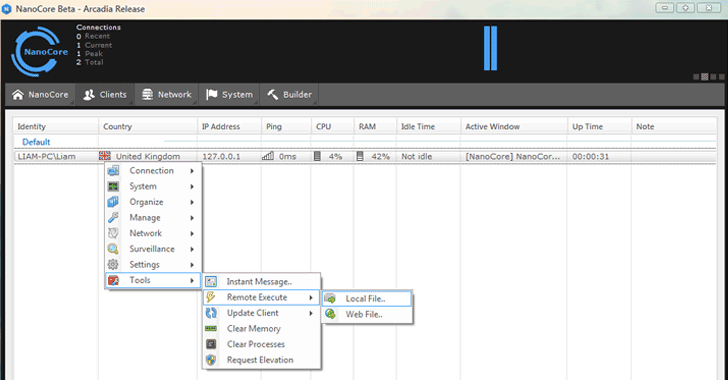The height and width of the screenshot is (380, 728).
Task: Expand the Update Client submenu arrow
Action: click(x=311, y=313)
